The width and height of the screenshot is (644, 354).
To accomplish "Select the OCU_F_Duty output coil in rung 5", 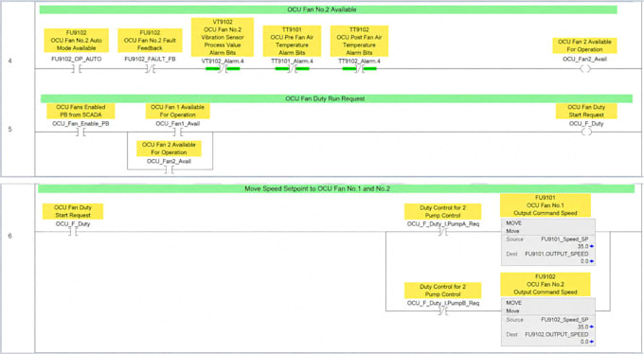I will tap(586, 133).
